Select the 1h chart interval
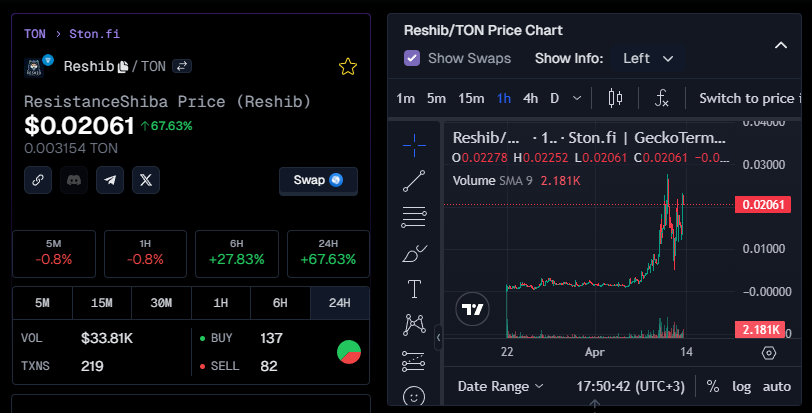The width and height of the screenshot is (812, 413). [x=504, y=98]
